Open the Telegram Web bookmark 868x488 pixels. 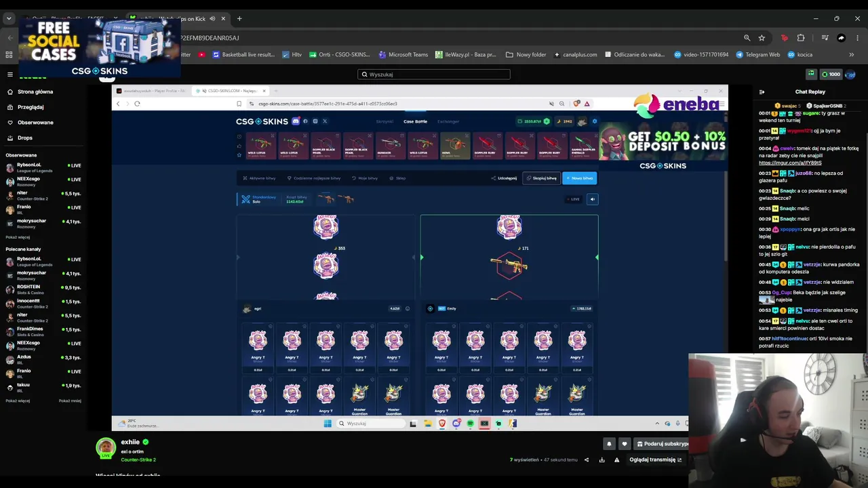pos(758,54)
